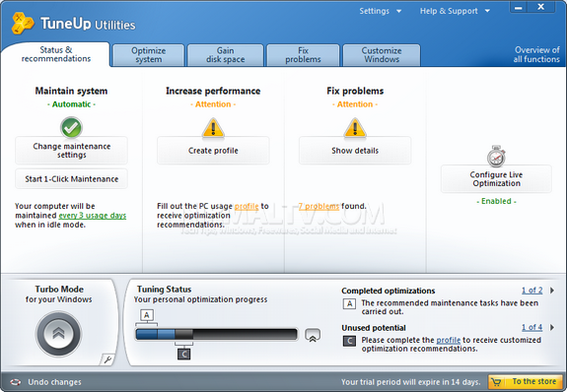Click the warning triangle under Fix problems
The height and width of the screenshot is (392, 567).
(355, 128)
